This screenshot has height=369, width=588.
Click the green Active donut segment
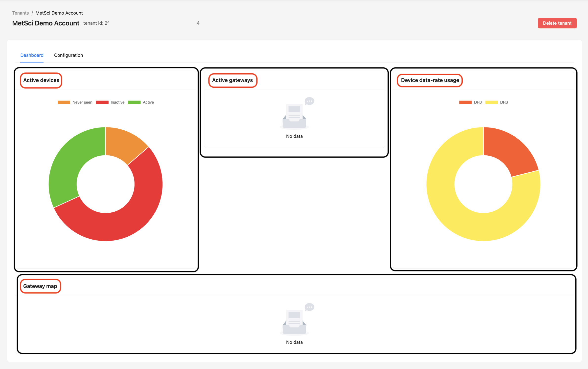point(69,161)
